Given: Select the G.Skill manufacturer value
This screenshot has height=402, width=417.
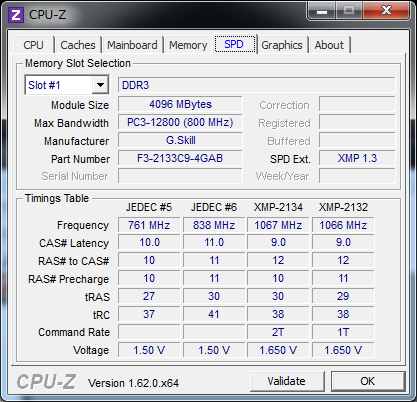Looking at the screenshot, I should (x=180, y=140).
